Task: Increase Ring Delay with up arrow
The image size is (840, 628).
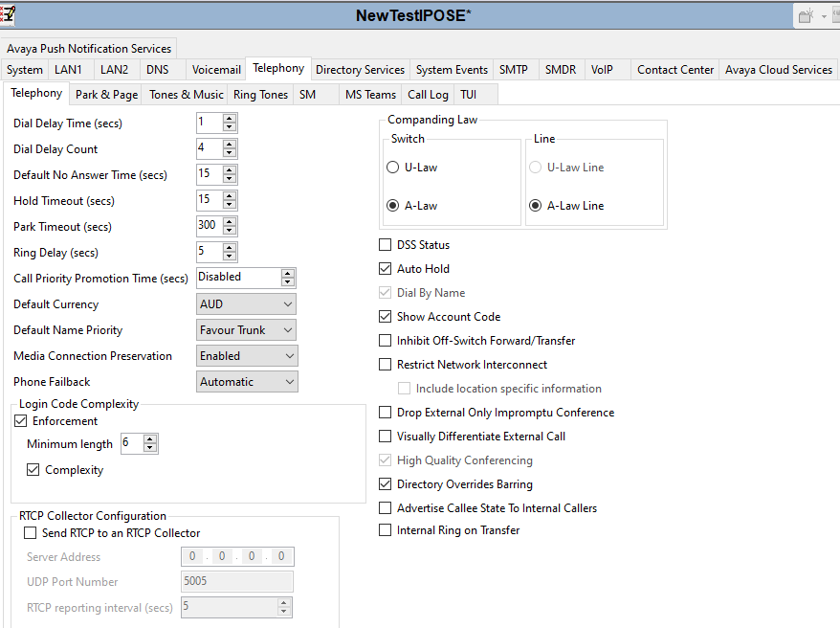Action: point(230,248)
